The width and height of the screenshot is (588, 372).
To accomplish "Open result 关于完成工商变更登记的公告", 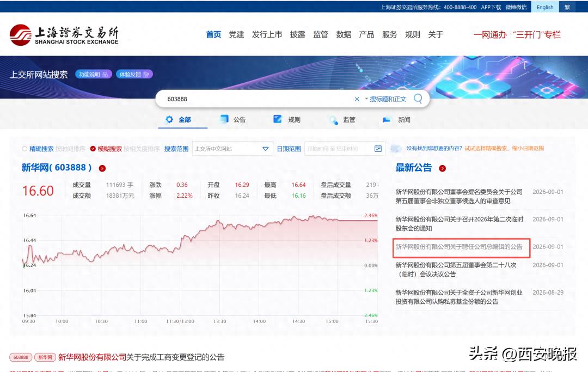I will [x=142, y=357].
